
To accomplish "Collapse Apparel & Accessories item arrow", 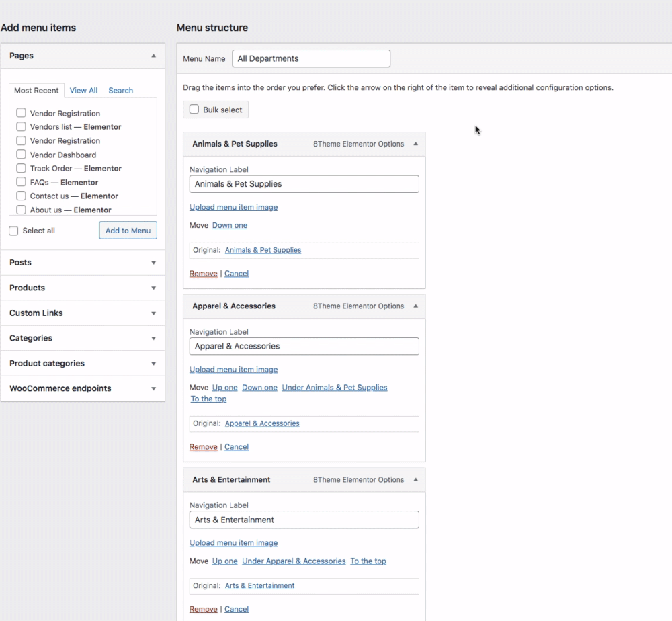I will [x=415, y=306].
